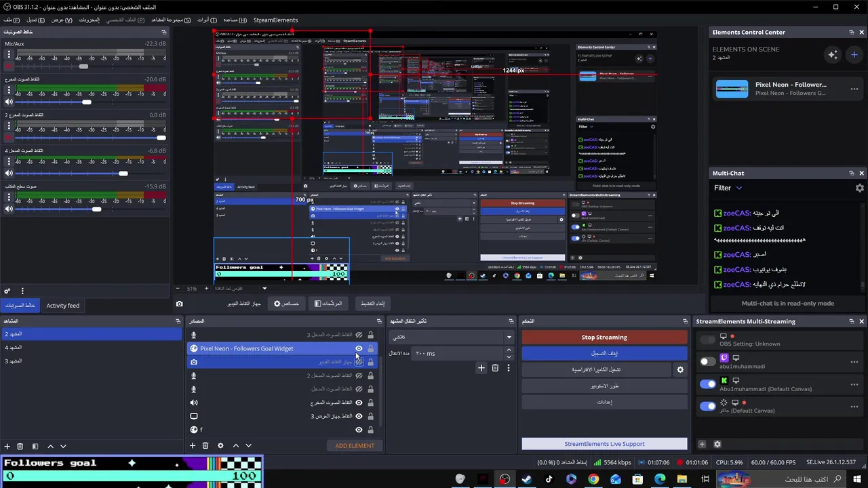Screen dimensions: 868x488
Task: Add a scene transition with plus icon
Action: (481, 368)
